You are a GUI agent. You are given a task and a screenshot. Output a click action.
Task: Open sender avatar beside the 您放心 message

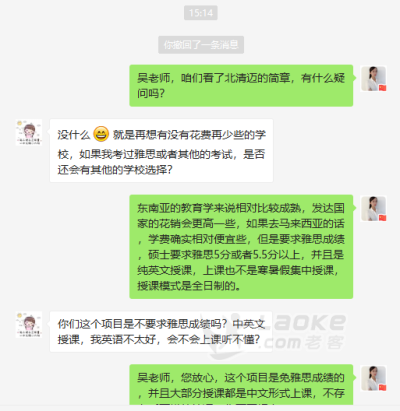click(374, 378)
